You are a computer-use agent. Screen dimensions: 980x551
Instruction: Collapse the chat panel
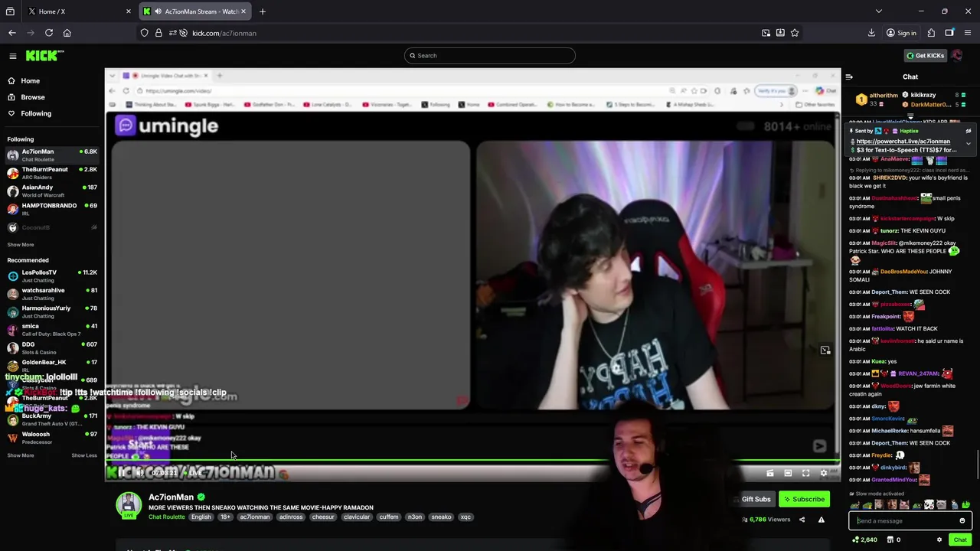[x=848, y=77]
